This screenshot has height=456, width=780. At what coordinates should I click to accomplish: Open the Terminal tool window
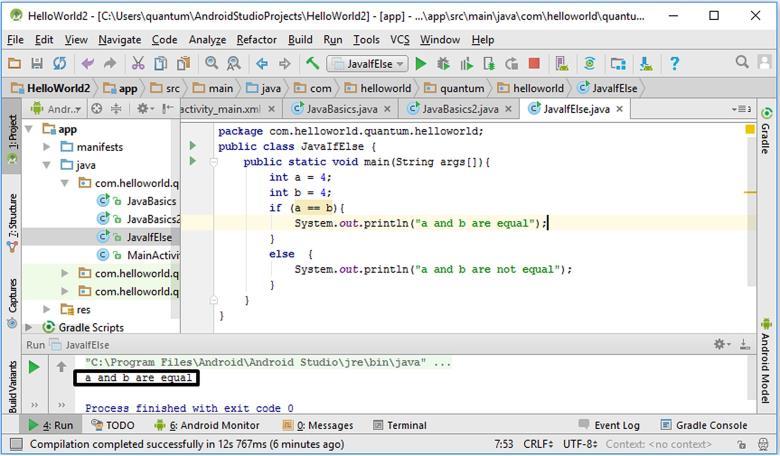coord(400,425)
